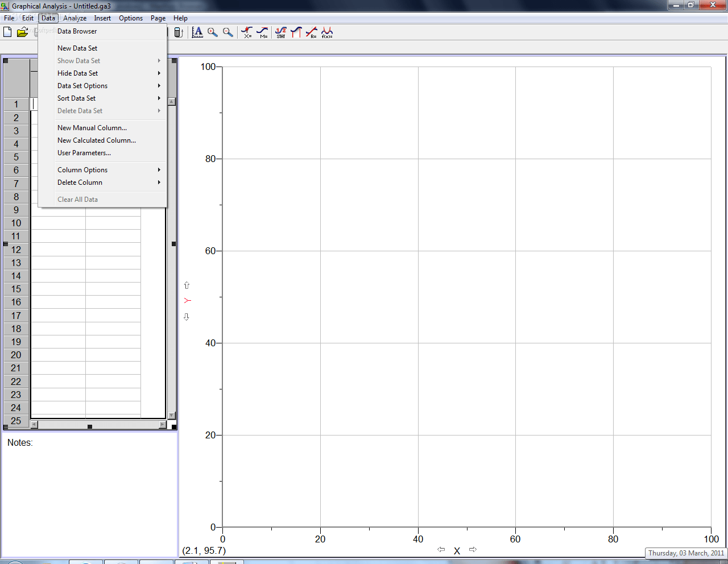
Task: Click the down arrow below the Y axis label
Action: tap(187, 317)
